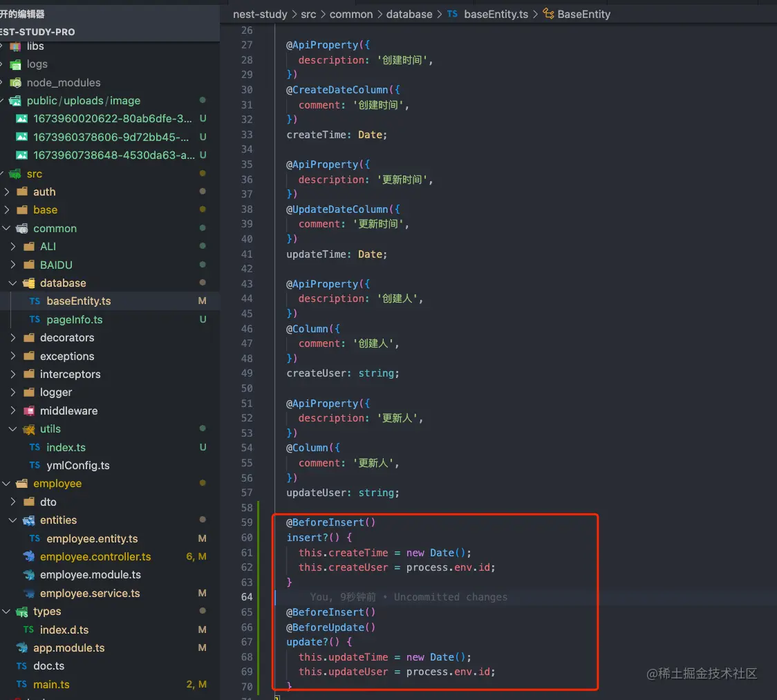Expand the base folder chevron
This screenshot has width=777, height=700.
point(6,210)
